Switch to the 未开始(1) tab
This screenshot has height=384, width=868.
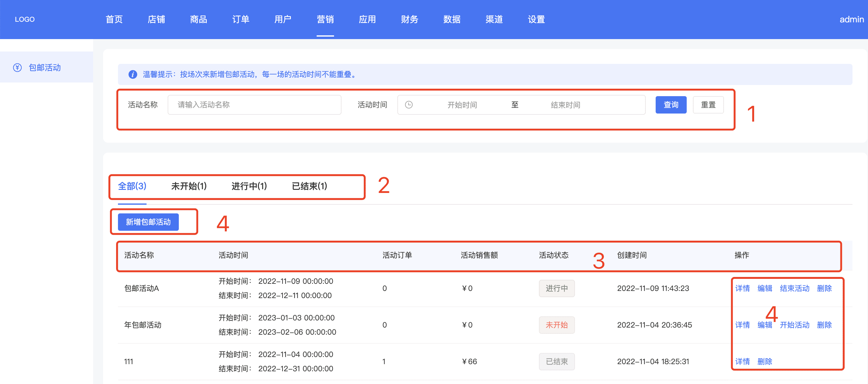point(189,186)
